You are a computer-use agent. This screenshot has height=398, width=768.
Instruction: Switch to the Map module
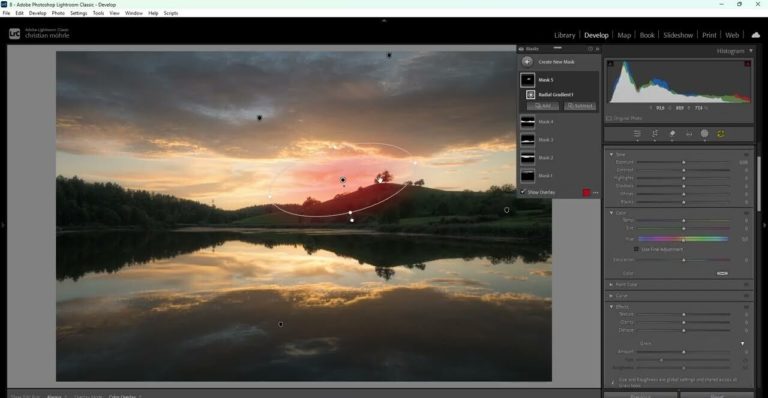click(x=624, y=35)
